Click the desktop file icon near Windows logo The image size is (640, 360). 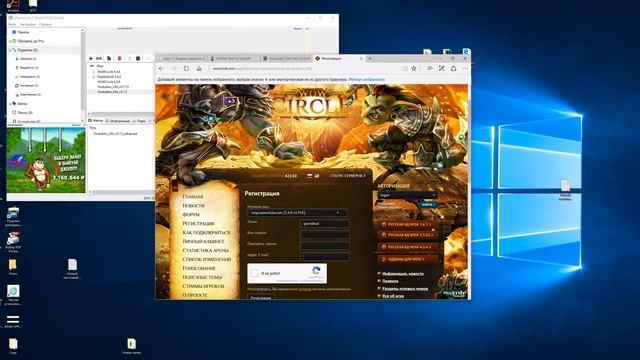coord(565,190)
